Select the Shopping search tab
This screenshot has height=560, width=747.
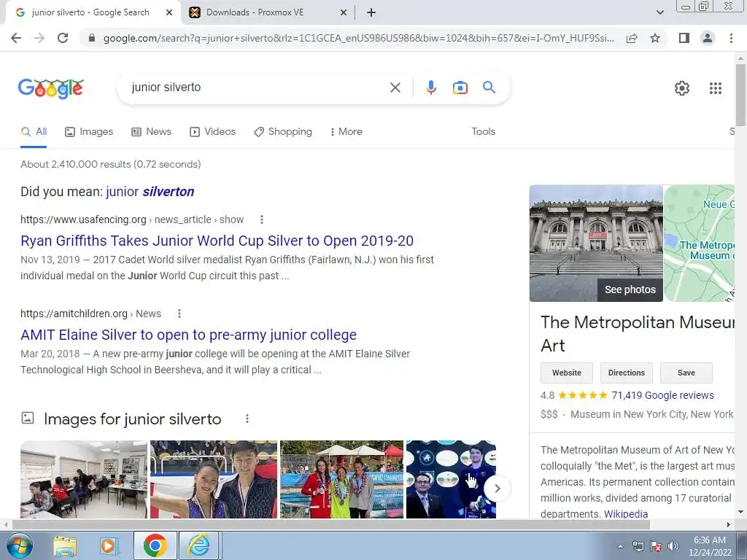pos(283,132)
